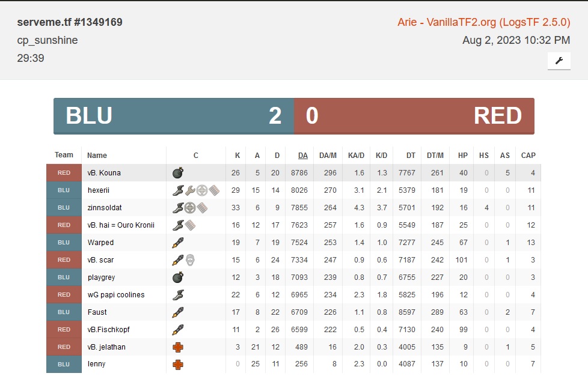Image resolution: width=588 pixels, height=388 pixels.
Task: Open player vB. hai = Ouro Kronii
Action: tap(121, 225)
